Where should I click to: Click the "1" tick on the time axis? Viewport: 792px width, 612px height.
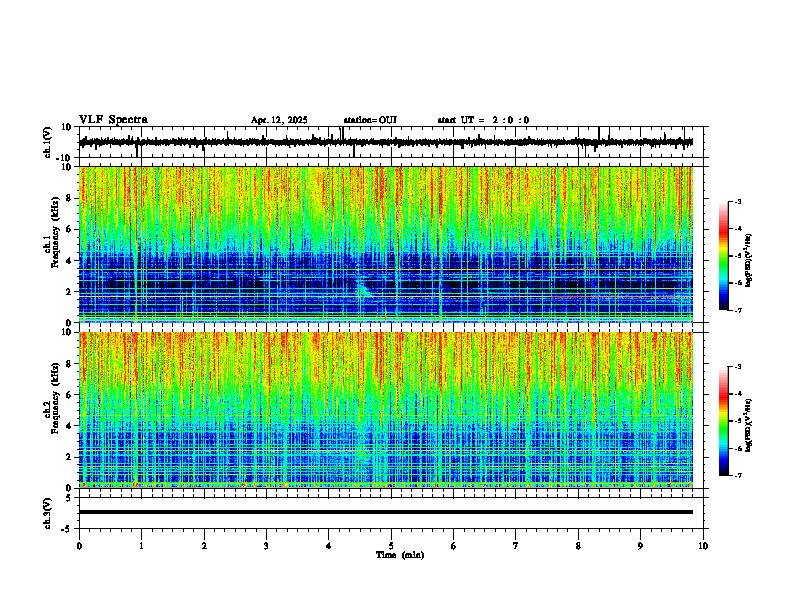click(141, 546)
